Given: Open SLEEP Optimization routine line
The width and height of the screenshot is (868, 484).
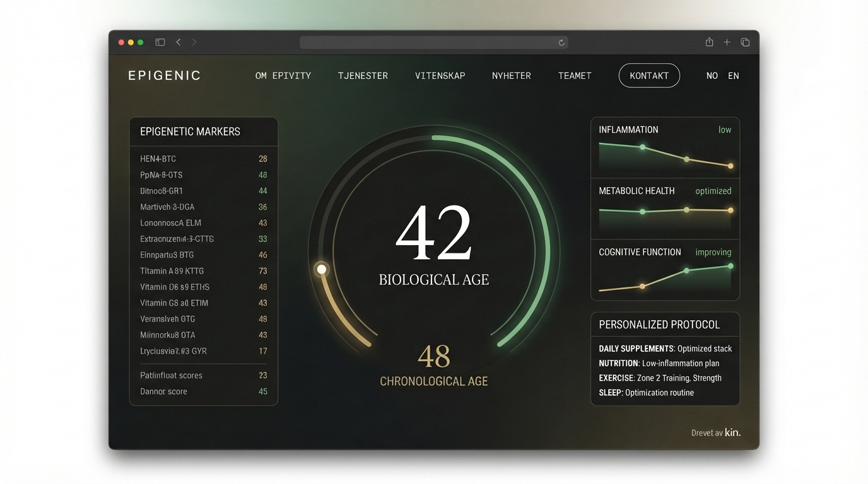Looking at the screenshot, I should point(646,393).
